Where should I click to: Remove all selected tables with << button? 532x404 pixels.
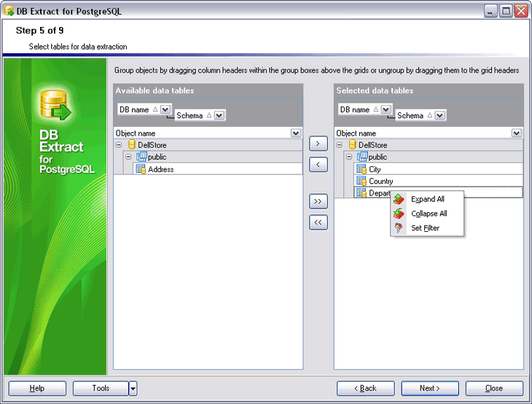318,222
